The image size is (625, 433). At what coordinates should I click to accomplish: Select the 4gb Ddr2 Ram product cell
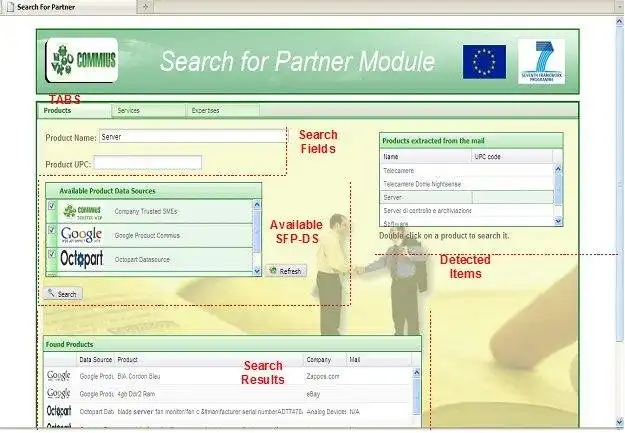[209, 394]
